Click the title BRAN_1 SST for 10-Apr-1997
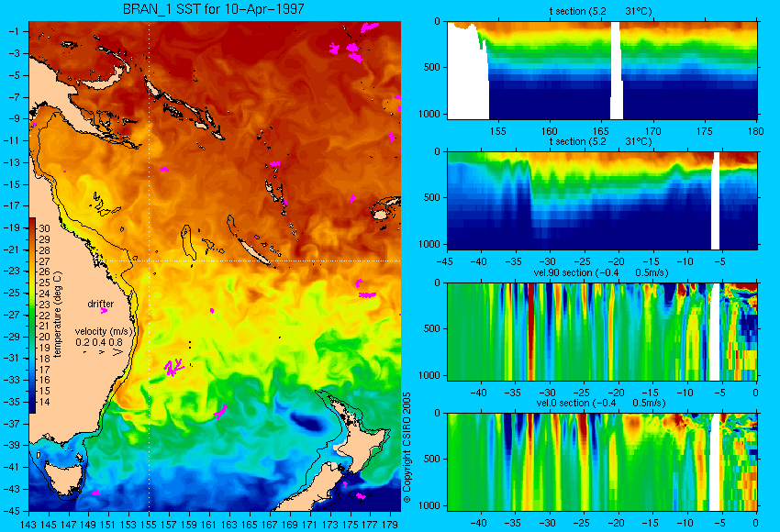Image resolution: width=780 pixels, height=532 pixels. coord(213,9)
